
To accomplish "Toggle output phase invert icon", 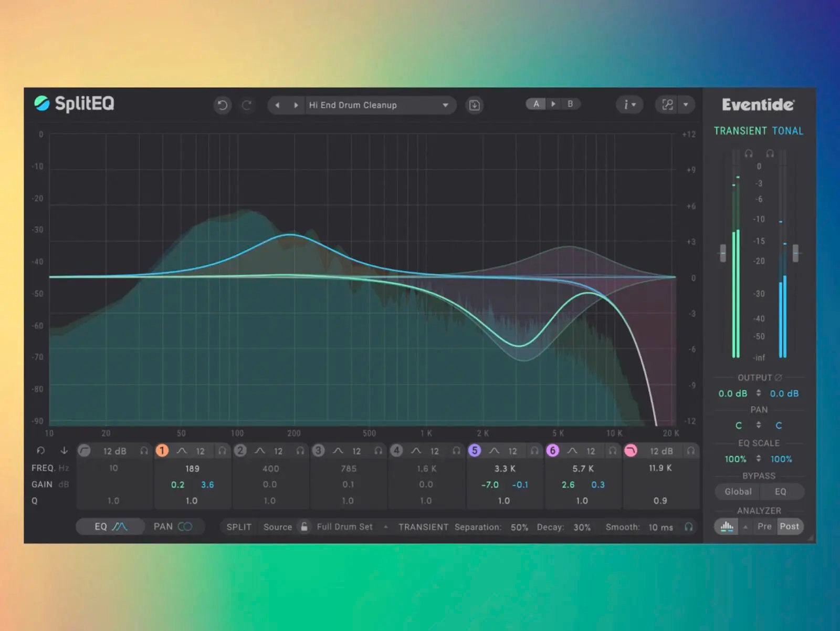I will (x=779, y=377).
